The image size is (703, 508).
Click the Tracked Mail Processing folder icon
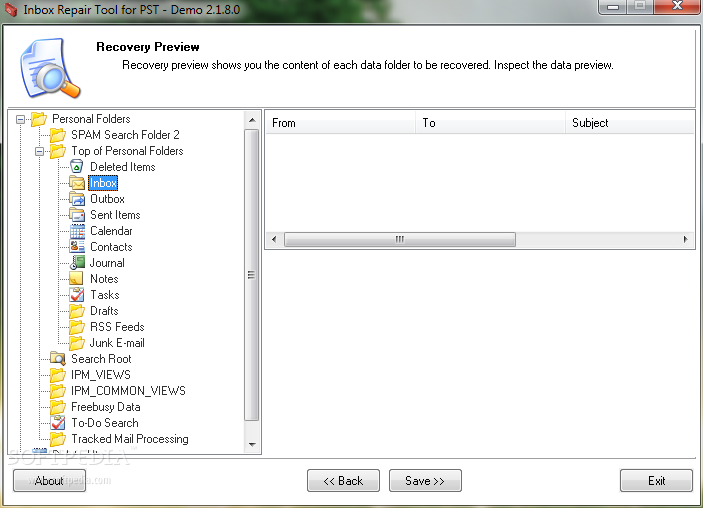coord(58,439)
